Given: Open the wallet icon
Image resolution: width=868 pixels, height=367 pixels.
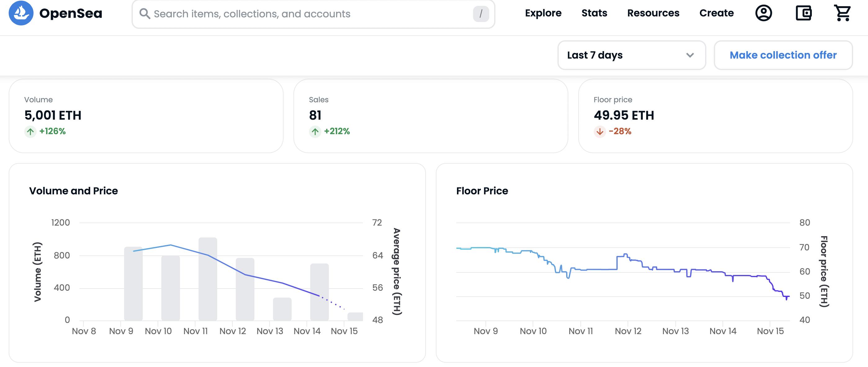Looking at the screenshot, I should 804,13.
